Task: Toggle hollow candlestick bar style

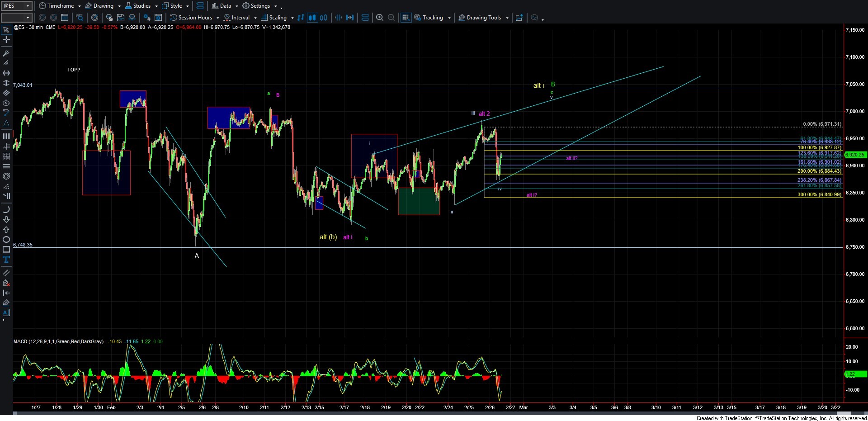Action: [x=324, y=18]
